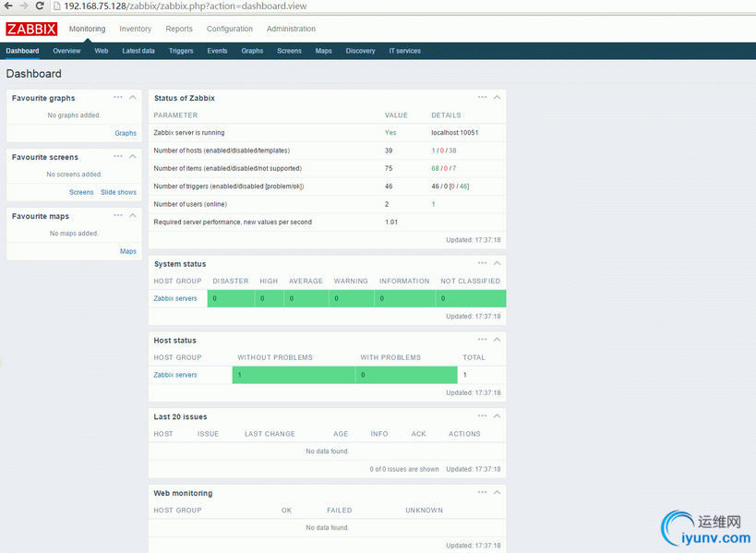Open Zabbix servers link in System status
This screenshot has width=756, height=553.
(175, 298)
